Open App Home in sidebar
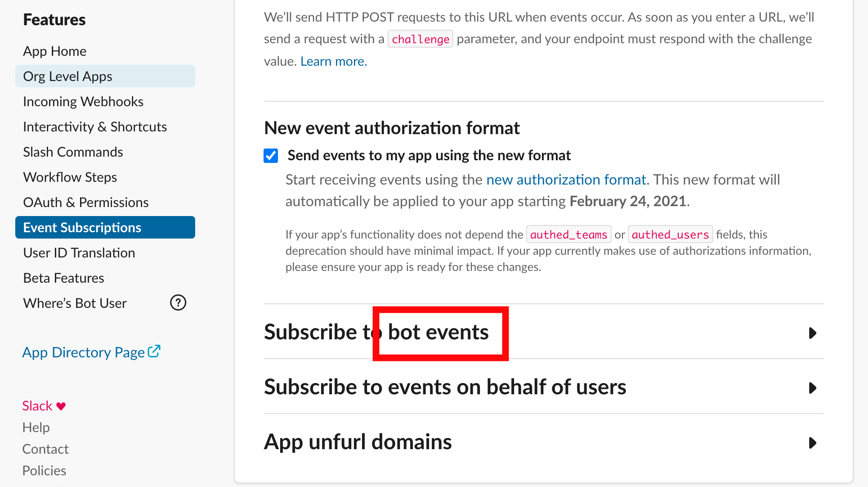The height and width of the screenshot is (487, 868). point(55,51)
